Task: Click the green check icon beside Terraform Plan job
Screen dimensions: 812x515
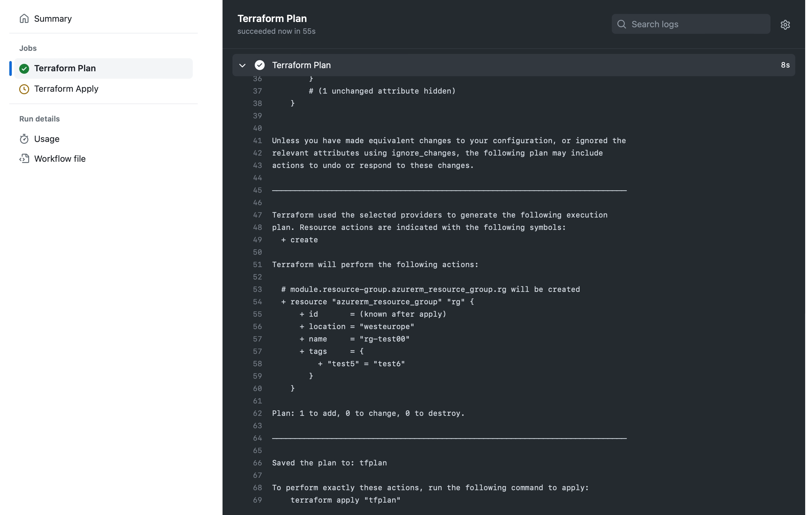Action: click(x=24, y=68)
